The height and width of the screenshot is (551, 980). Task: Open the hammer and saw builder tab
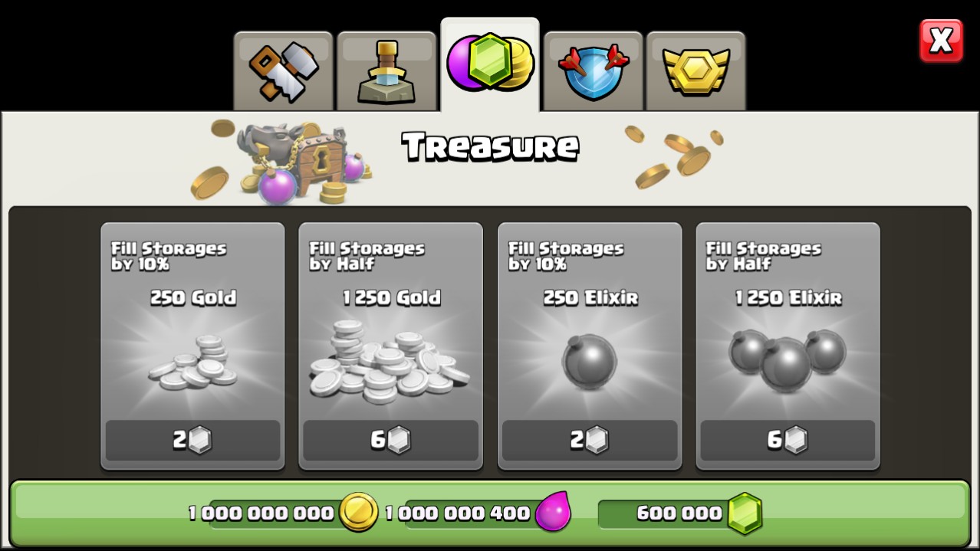[x=283, y=72]
